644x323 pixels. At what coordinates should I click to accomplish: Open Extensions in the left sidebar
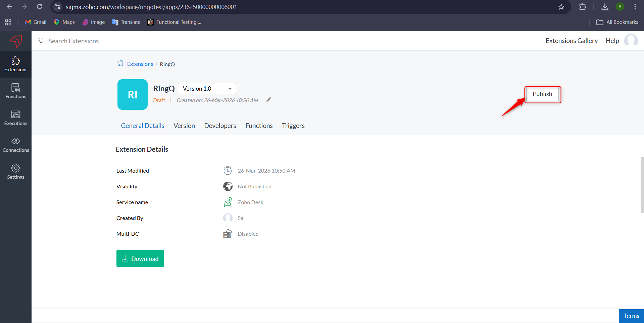(x=16, y=64)
